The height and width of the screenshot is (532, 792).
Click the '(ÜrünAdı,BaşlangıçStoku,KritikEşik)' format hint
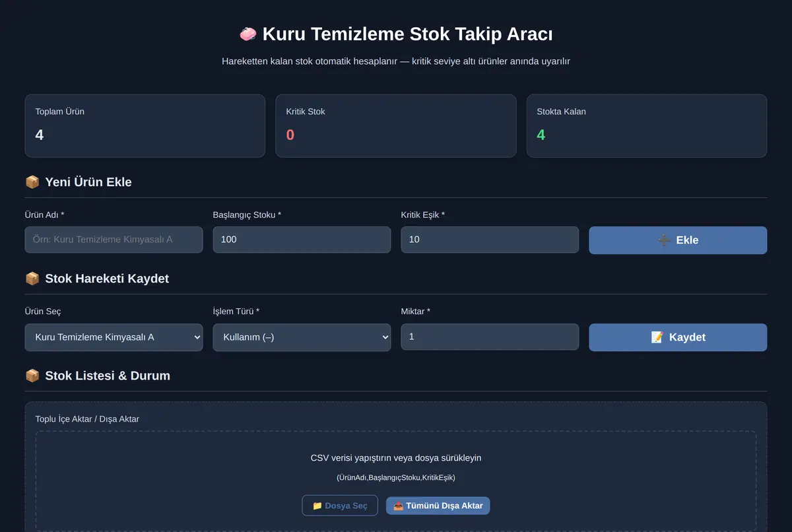(x=396, y=477)
